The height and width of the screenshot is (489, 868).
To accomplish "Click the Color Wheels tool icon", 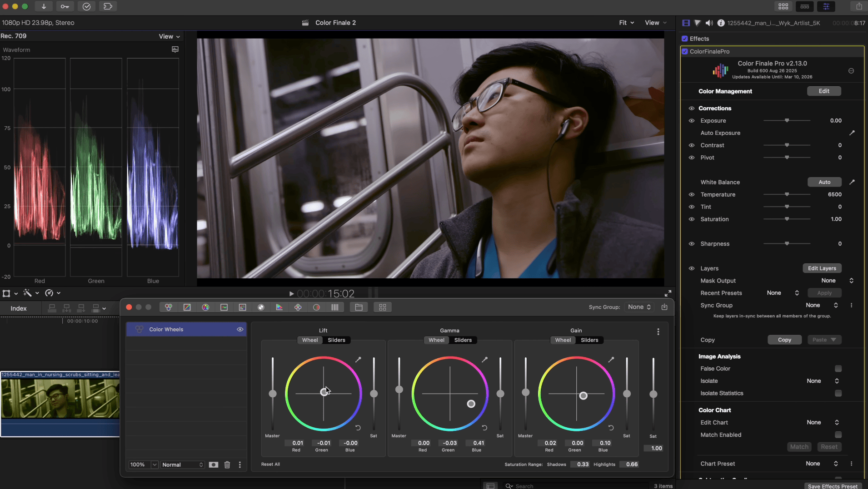I will pyautogui.click(x=169, y=307).
